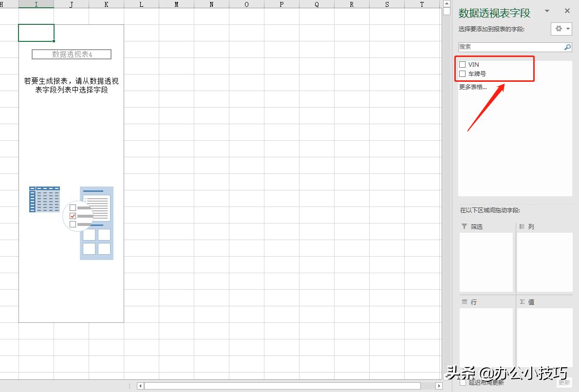Enable the 延迟布局更新 checkbox
The height and width of the screenshot is (392, 579).
pyautogui.click(x=463, y=383)
